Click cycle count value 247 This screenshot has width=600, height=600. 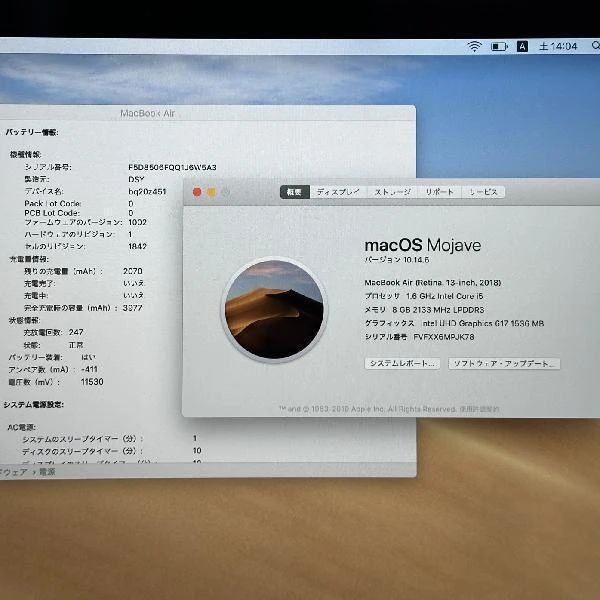tap(76, 332)
